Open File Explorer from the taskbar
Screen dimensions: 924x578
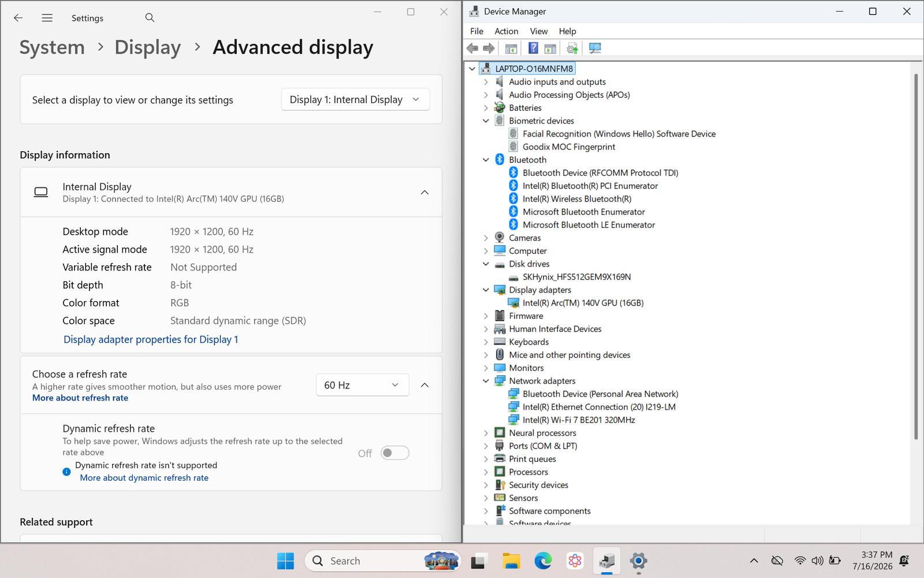511,561
